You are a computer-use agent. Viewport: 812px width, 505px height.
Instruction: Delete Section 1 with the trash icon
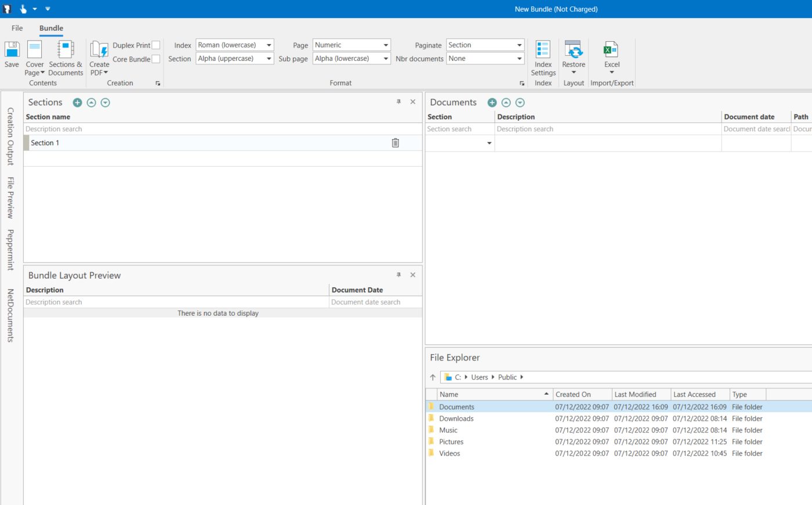[x=395, y=143]
